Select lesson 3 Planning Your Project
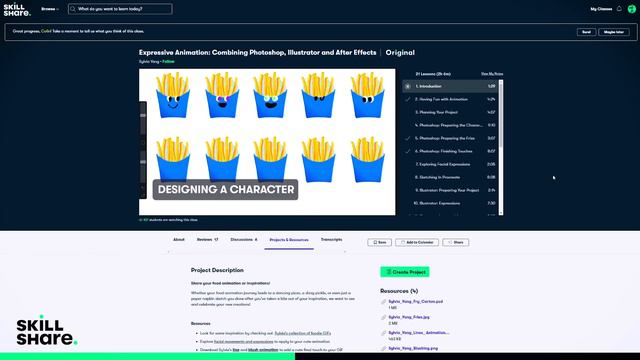Image resolution: width=640 pixels, height=360 pixels. coord(450,112)
